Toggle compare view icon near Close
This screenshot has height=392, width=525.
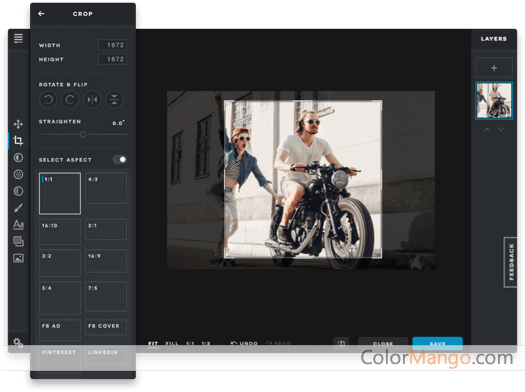341,343
